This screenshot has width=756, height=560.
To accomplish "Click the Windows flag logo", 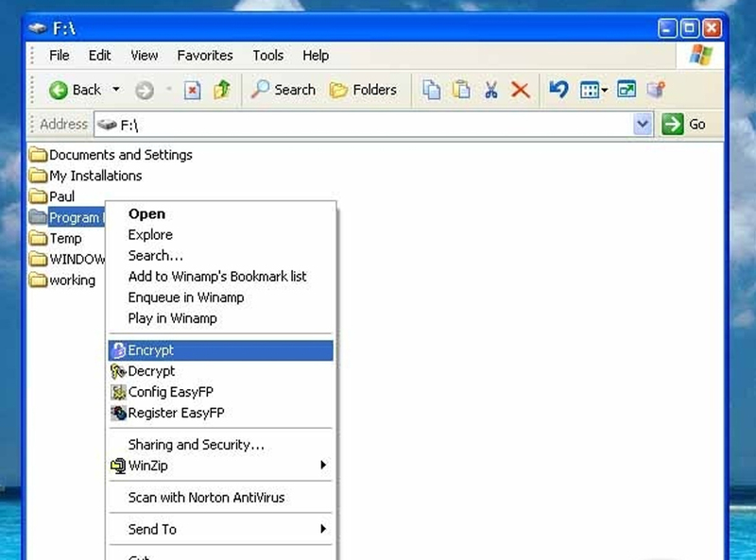I will (700, 55).
